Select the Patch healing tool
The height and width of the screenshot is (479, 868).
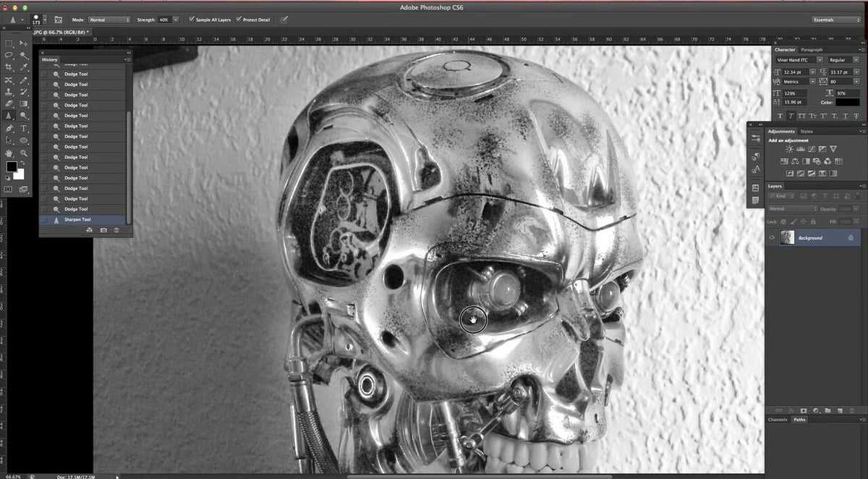[9, 80]
